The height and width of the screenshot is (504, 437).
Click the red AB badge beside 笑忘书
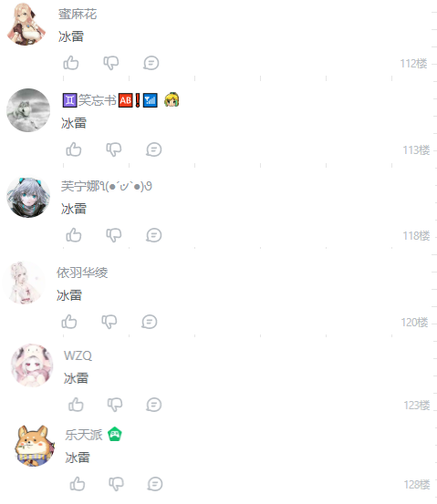(x=126, y=100)
